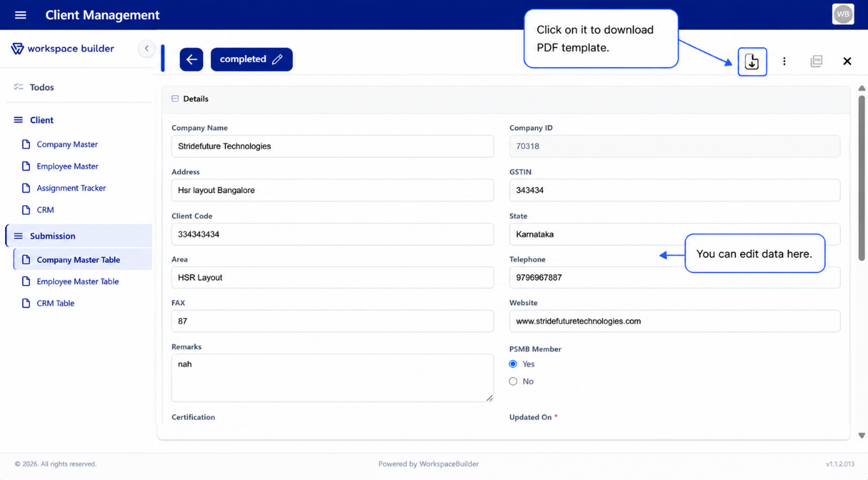
Task: Click the FAX field showing 87
Action: click(x=333, y=321)
